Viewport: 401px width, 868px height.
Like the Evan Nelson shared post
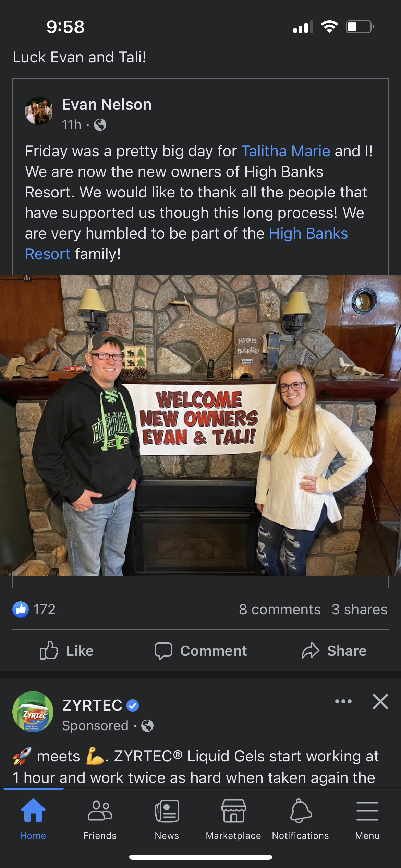(66, 651)
